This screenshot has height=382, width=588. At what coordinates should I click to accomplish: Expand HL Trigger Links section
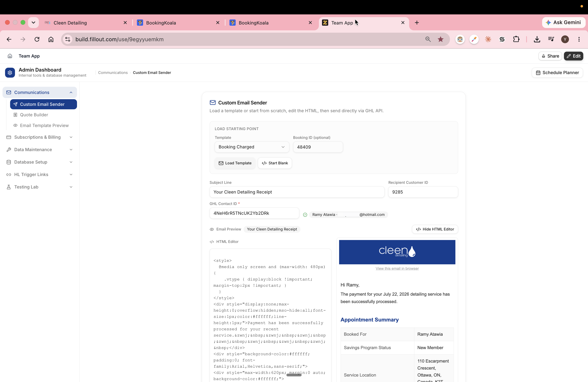click(39, 175)
